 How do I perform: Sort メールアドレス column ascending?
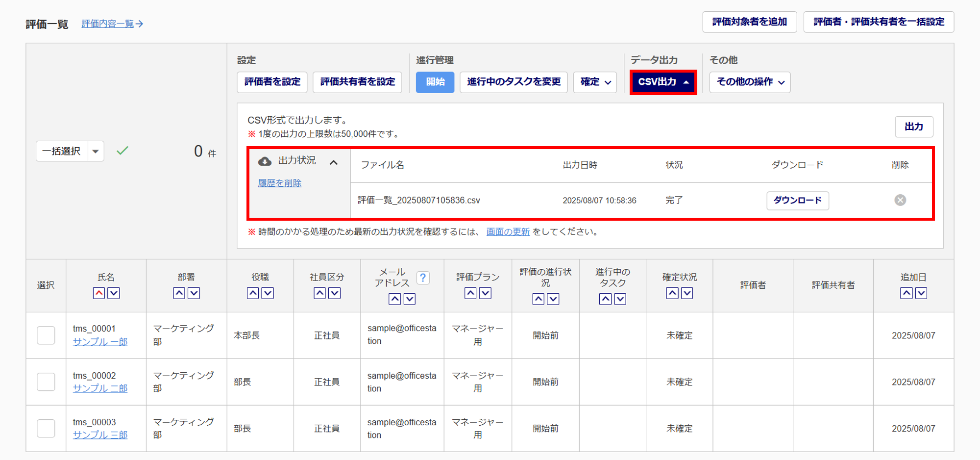(x=395, y=299)
